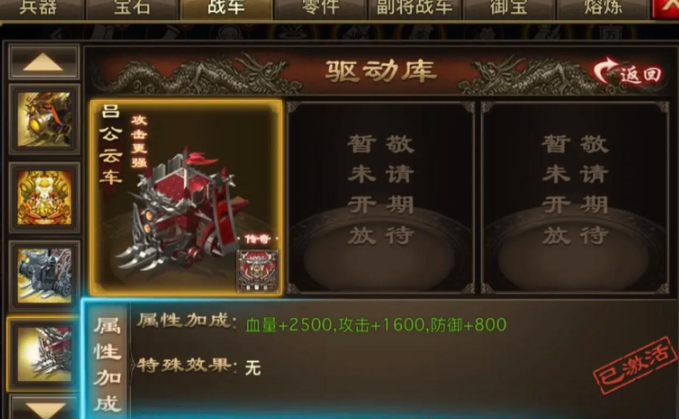Click the return arrow icon beside 返回
This screenshot has height=419, width=679.
point(605,71)
